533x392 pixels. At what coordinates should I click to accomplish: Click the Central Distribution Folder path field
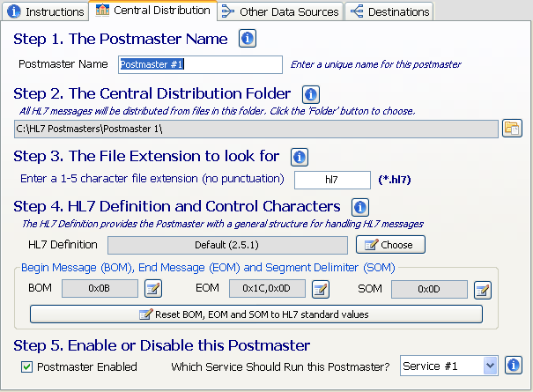pos(255,129)
